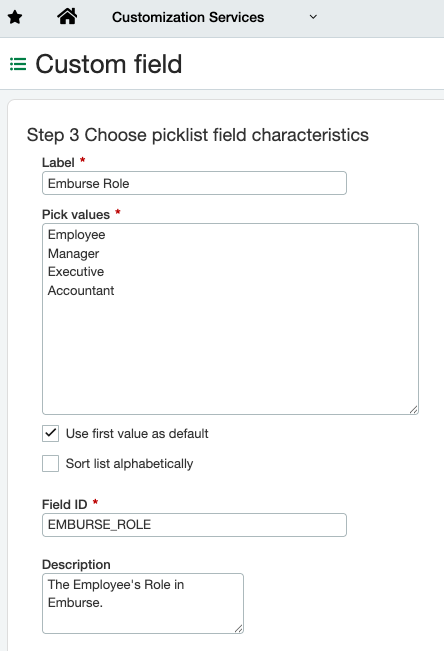This screenshot has width=444, height=651.
Task: Open the Customization Services menu title
Action: (188, 17)
